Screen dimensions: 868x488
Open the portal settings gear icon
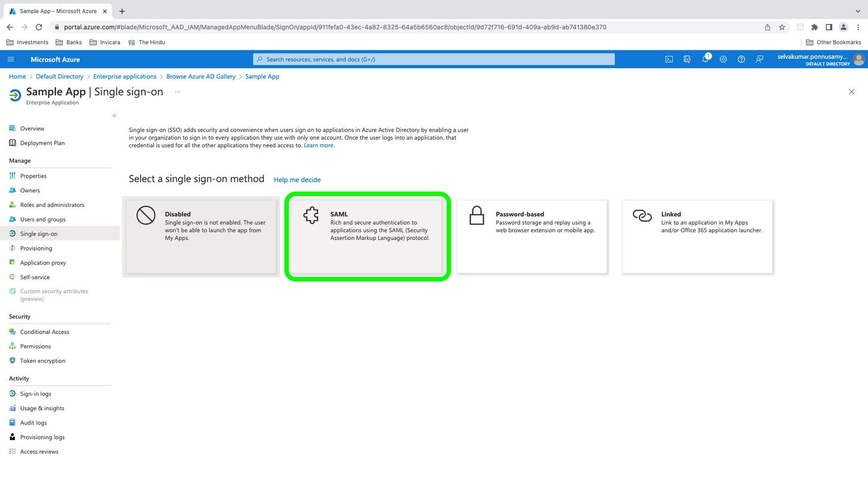tap(723, 59)
